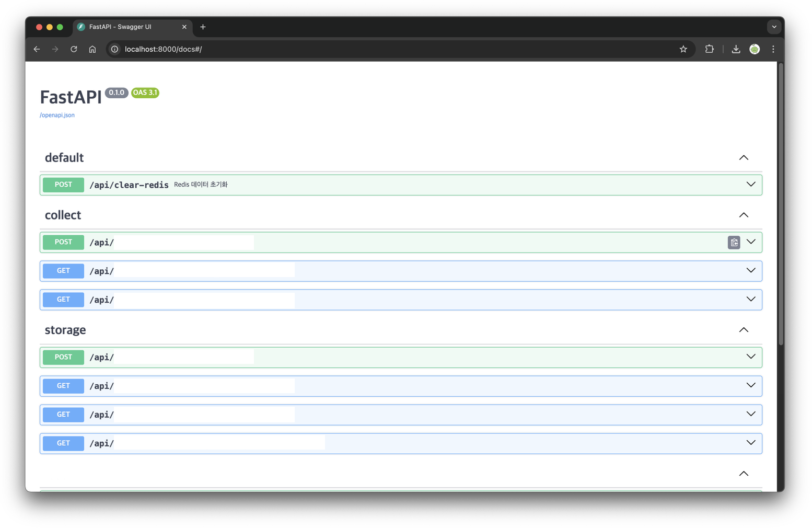Copy the collect POST endpoint path
The height and width of the screenshot is (528, 812).
click(734, 243)
